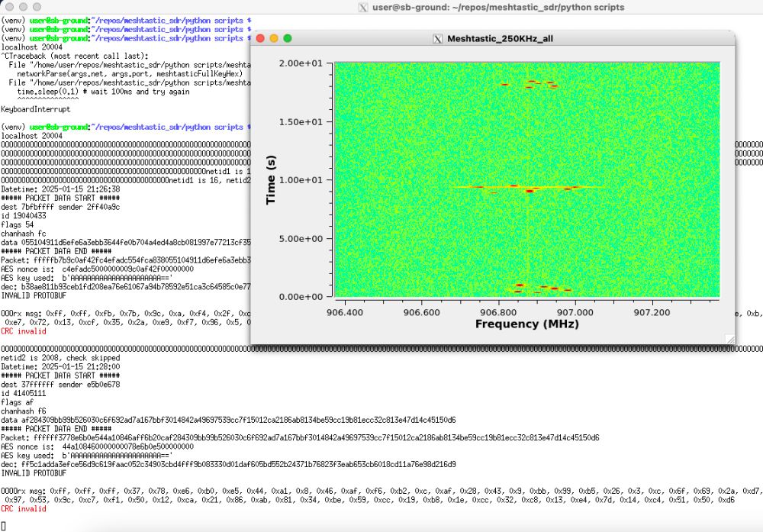Click the '0x97, 0x53, 0x9c, 0xc7' byte row
This screenshot has width=763, height=532.
(370, 500)
